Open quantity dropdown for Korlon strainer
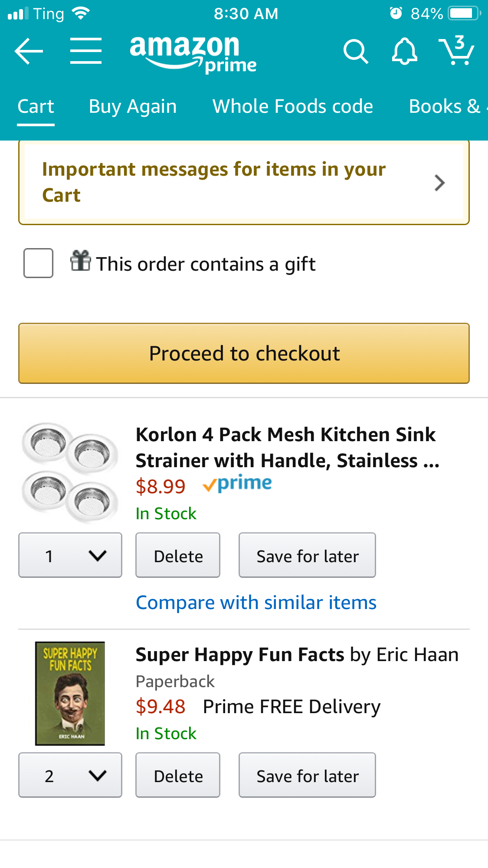This screenshot has height=868, width=488. (x=70, y=555)
